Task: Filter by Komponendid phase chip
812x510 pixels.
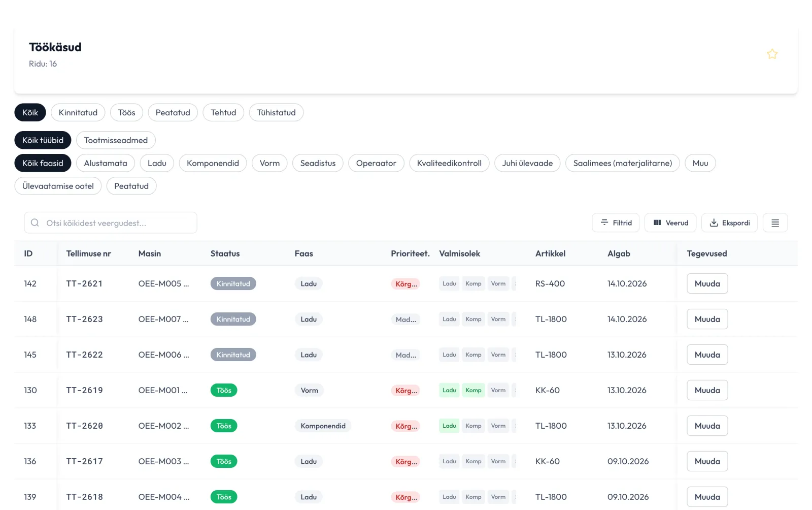Action: (x=213, y=163)
